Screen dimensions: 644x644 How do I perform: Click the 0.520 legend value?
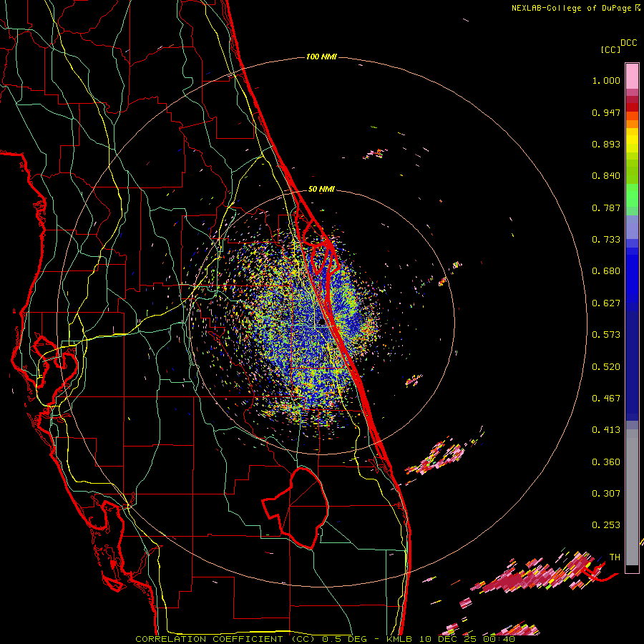(x=606, y=367)
